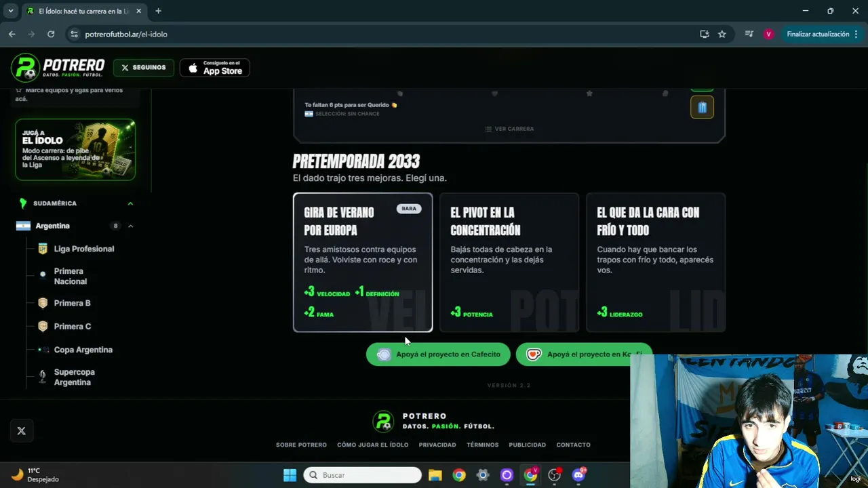The image size is (868, 488).
Task: Open Liga Profesional in the sidebar
Action: [x=84, y=249]
